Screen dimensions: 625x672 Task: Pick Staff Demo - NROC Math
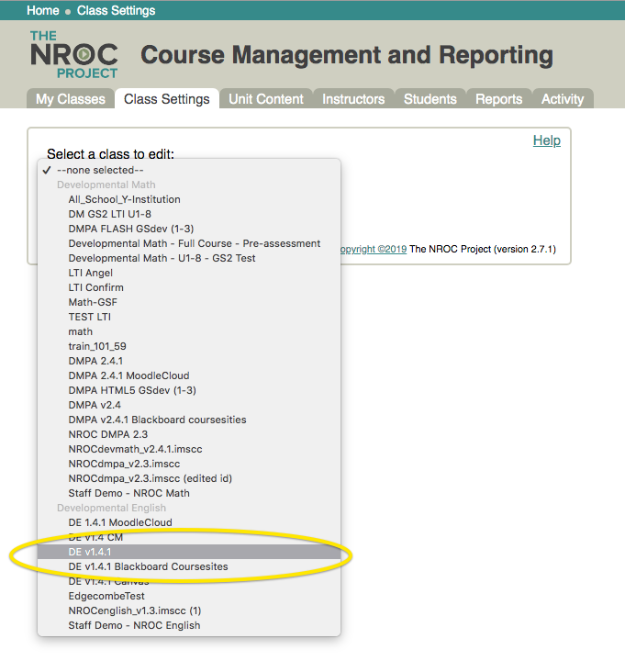[x=189, y=493]
